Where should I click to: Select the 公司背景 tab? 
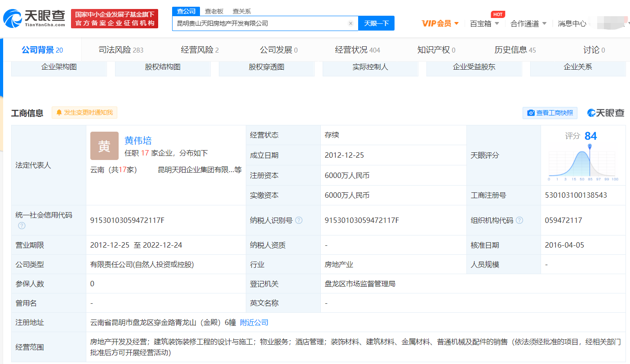(42, 50)
